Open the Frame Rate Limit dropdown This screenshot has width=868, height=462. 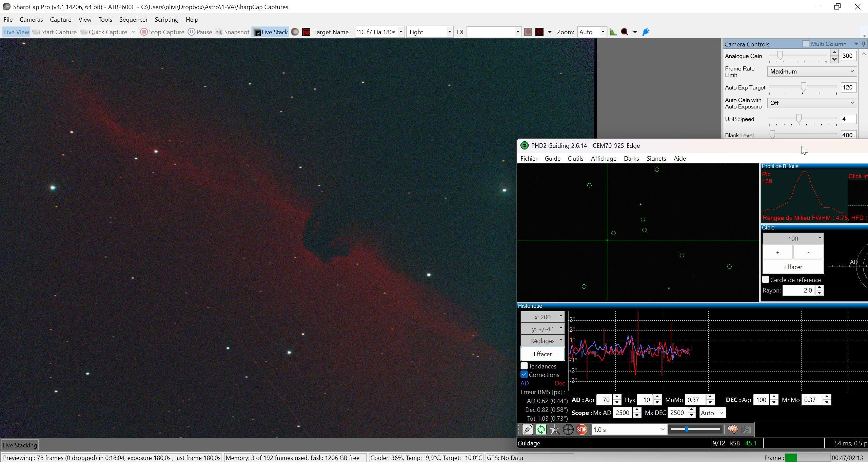pos(812,72)
